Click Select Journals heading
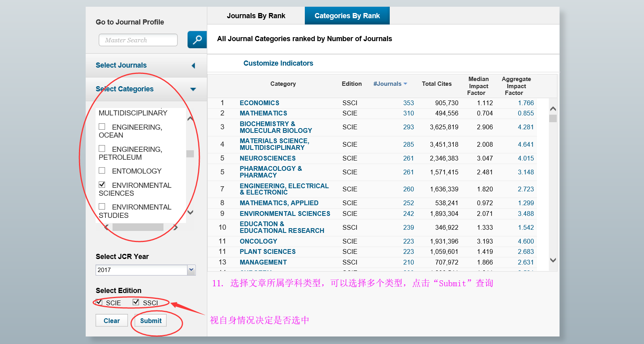 tap(121, 65)
